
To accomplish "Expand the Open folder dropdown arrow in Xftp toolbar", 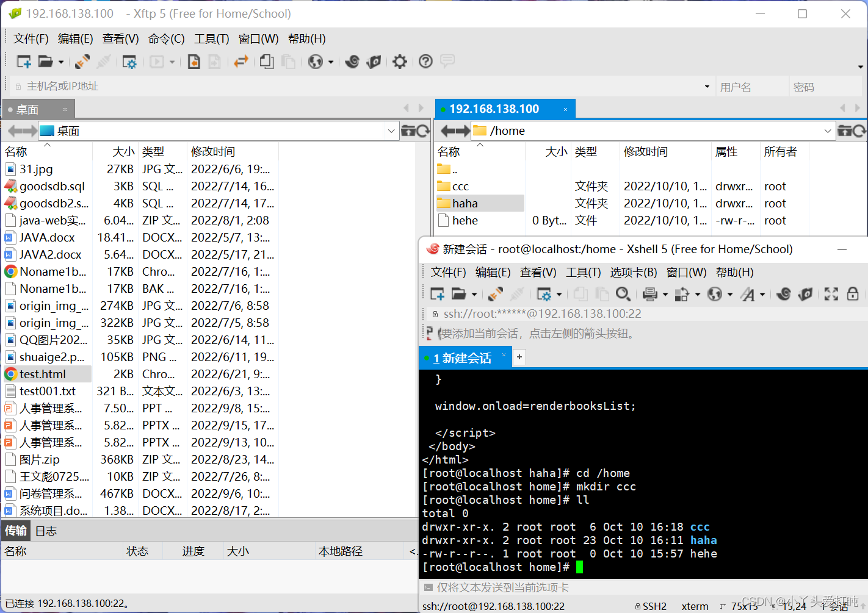I will [61, 62].
